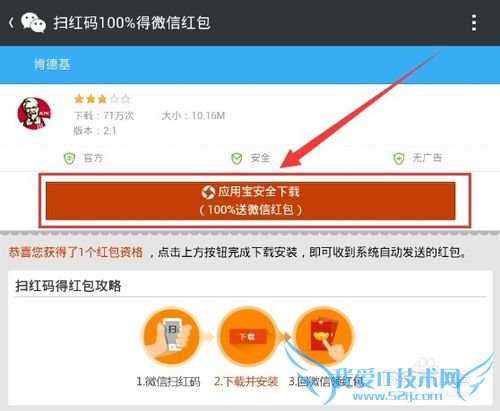Image resolution: width=500 pixels, height=411 pixels.
Task: Click the www.52ij.com watermark link
Action: (x=397, y=396)
